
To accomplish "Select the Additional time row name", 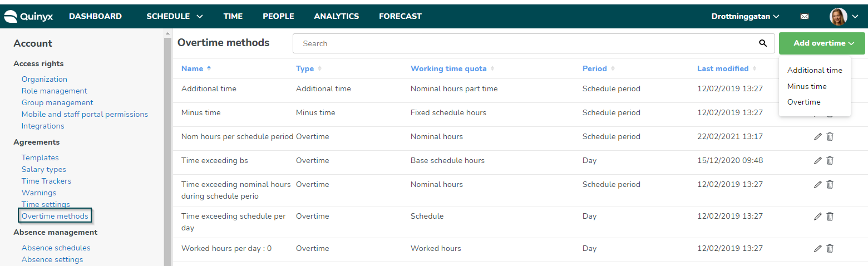I will [209, 88].
